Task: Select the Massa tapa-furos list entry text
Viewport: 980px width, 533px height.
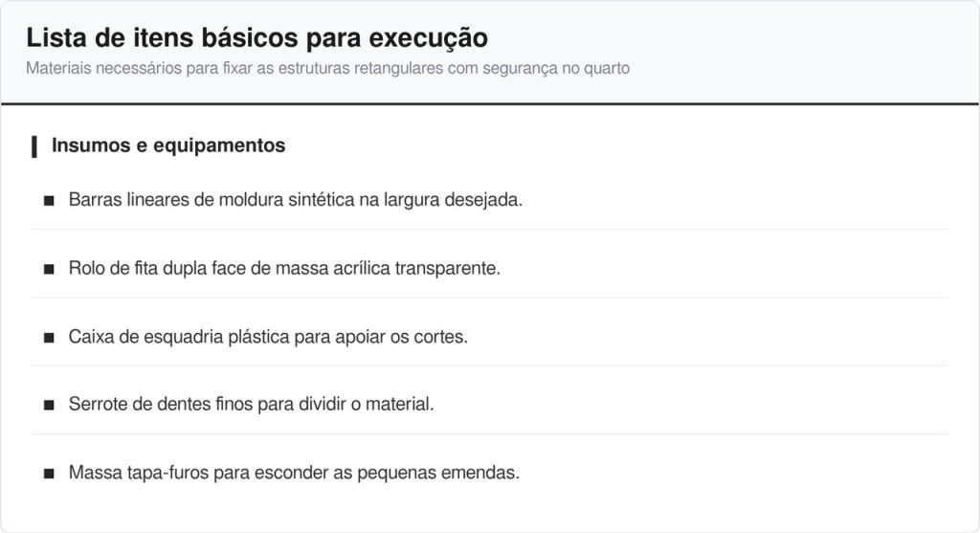Action: 294,473
